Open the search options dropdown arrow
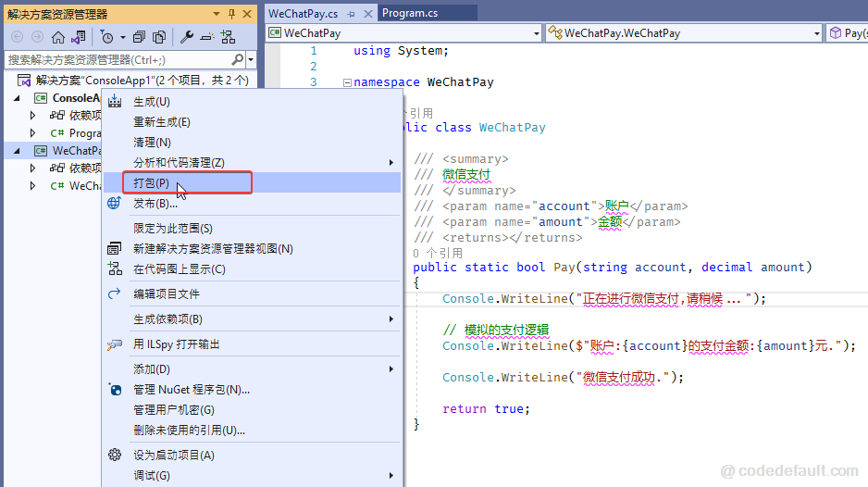 [x=251, y=59]
